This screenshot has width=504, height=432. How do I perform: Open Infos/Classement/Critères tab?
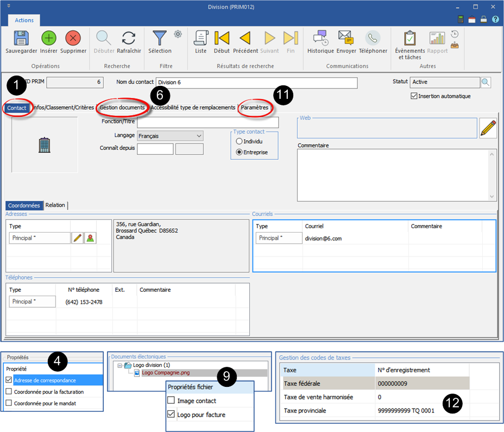pos(64,108)
